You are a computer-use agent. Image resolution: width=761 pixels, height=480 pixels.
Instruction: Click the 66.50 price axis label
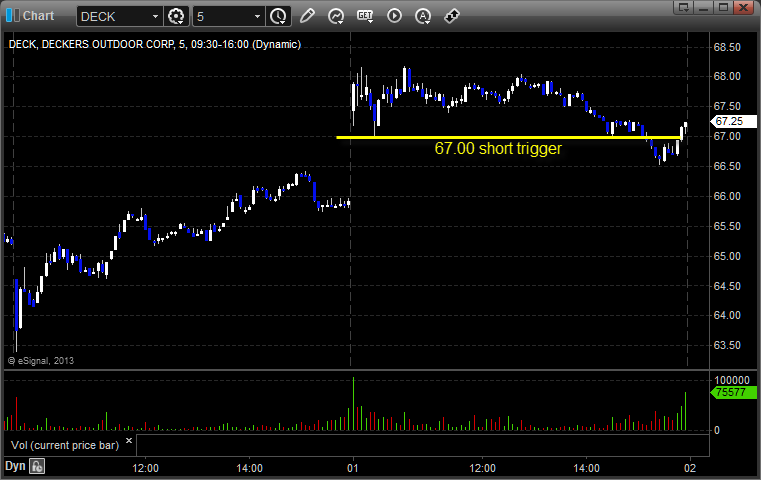[x=727, y=166]
